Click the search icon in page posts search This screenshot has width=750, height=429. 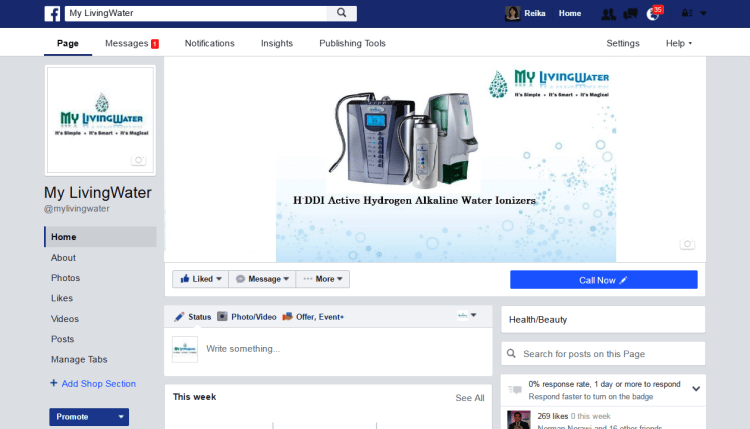[511, 353]
